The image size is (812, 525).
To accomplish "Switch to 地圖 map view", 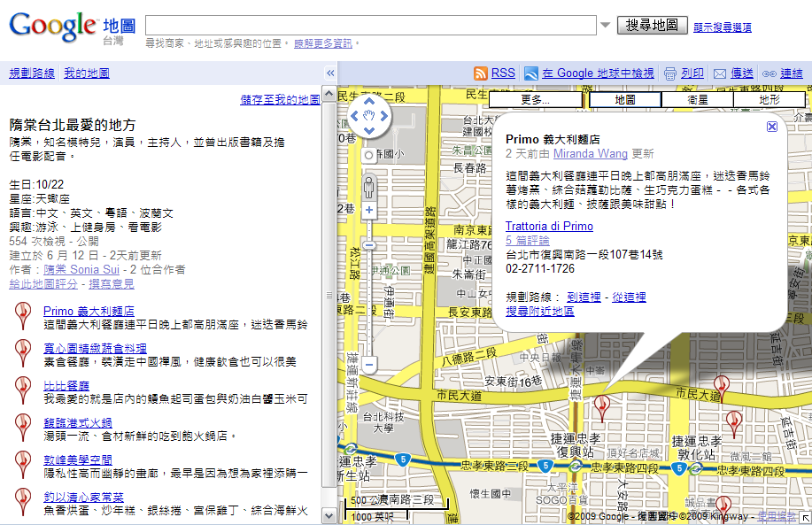I will 625,99.
